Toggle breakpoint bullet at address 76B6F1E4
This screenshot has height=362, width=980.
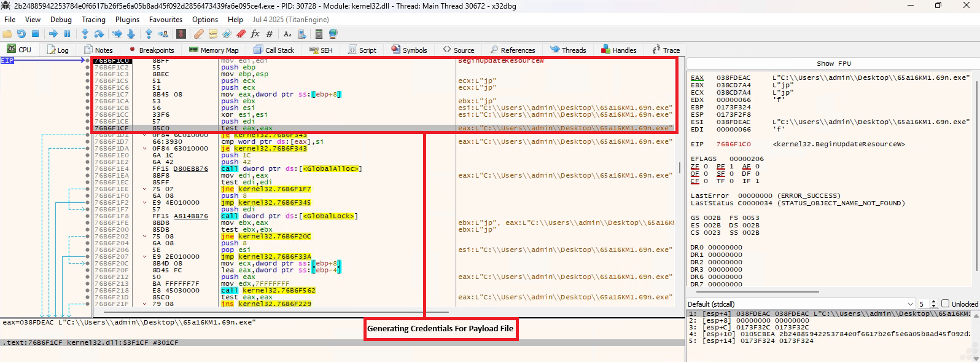[88, 168]
